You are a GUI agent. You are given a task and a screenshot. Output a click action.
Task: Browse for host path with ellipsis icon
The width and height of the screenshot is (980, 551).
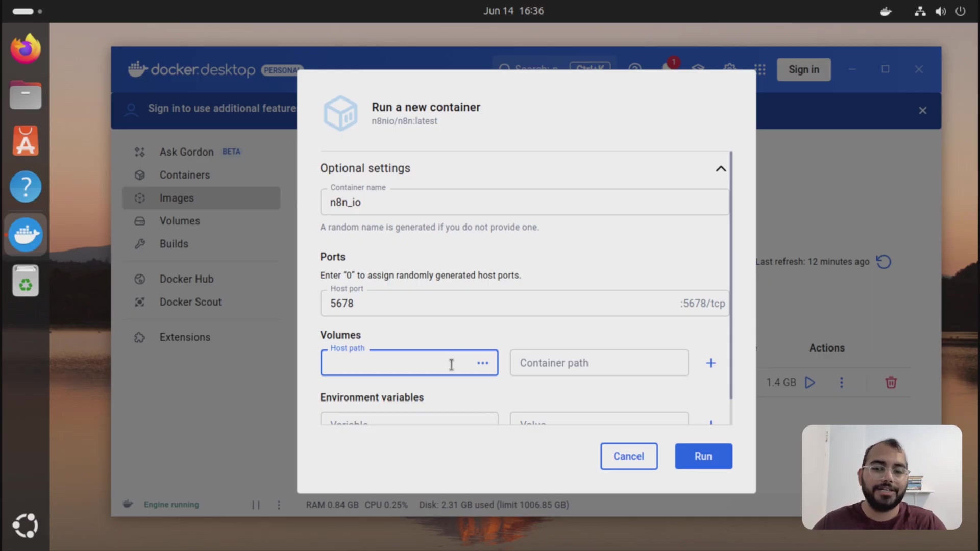pos(483,363)
